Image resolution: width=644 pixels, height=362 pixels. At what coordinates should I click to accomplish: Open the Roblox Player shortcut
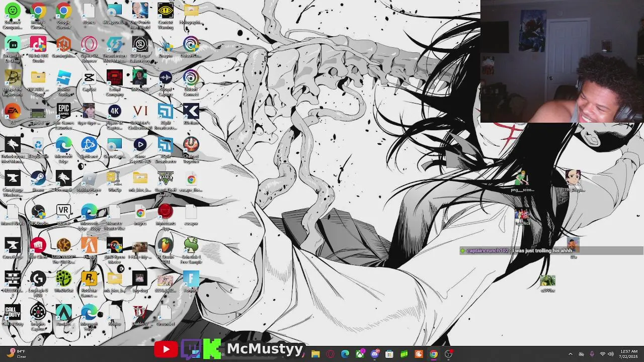[x=89, y=181]
